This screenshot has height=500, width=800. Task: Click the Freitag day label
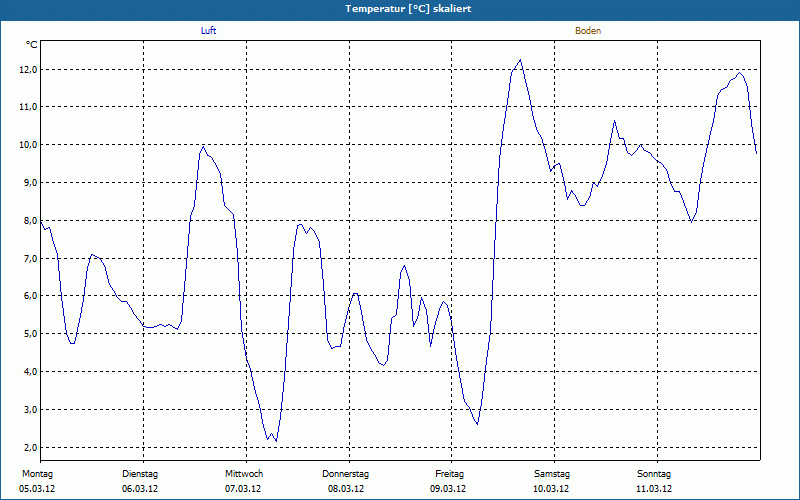pyautogui.click(x=449, y=474)
